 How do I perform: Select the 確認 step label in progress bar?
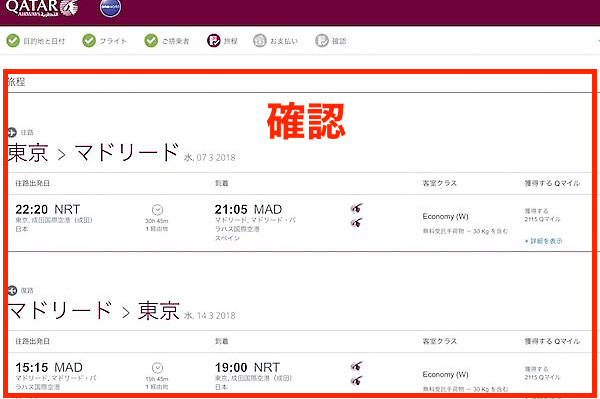tap(339, 41)
